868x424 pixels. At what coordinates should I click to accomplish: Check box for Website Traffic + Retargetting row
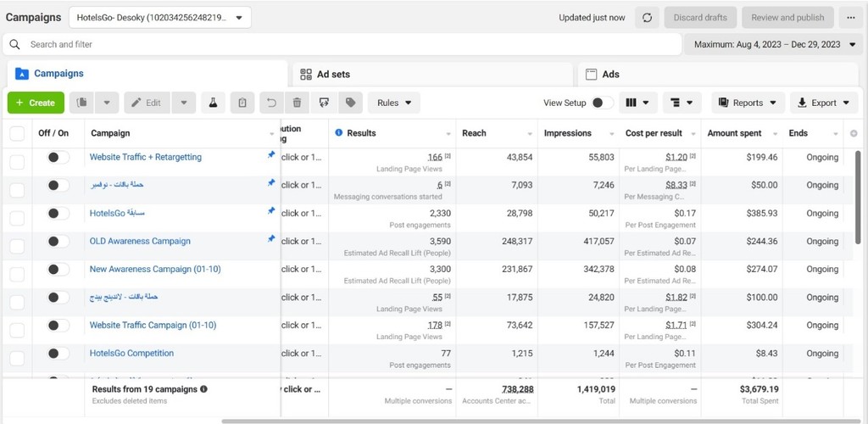point(17,162)
